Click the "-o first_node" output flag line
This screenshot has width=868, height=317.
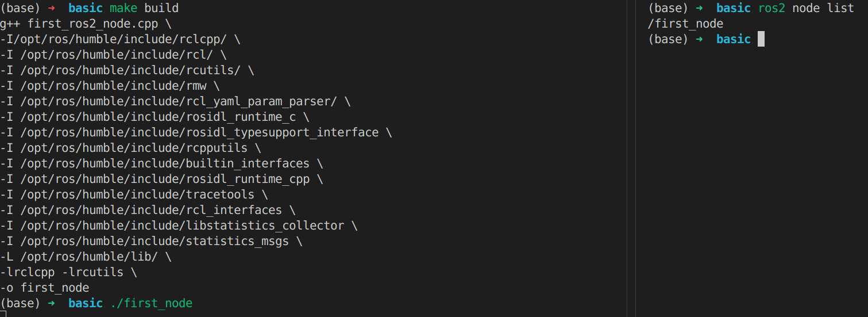click(45, 288)
